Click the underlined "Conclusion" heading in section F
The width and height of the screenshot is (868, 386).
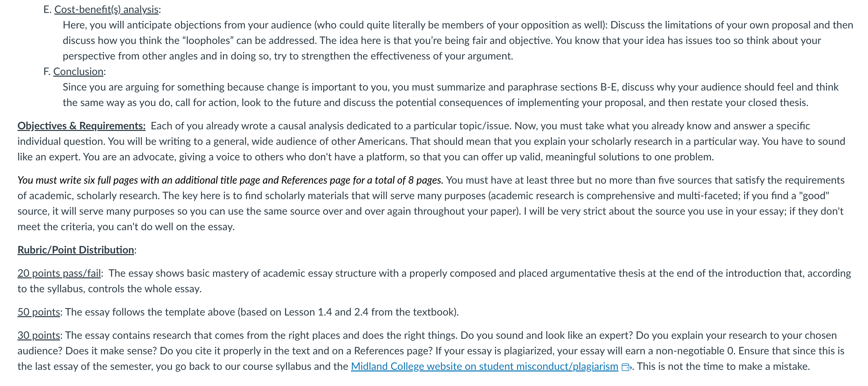78,71
